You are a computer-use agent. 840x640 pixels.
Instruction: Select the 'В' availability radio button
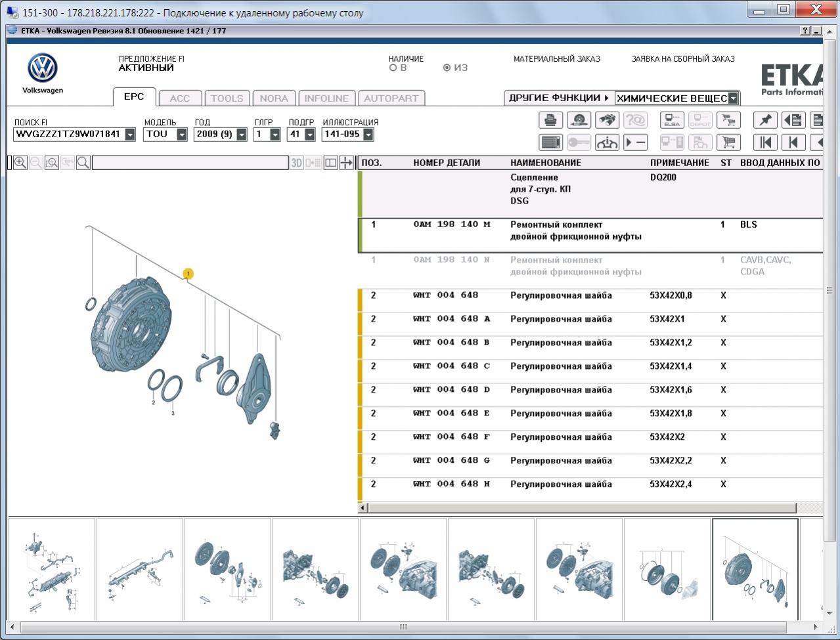tap(393, 68)
